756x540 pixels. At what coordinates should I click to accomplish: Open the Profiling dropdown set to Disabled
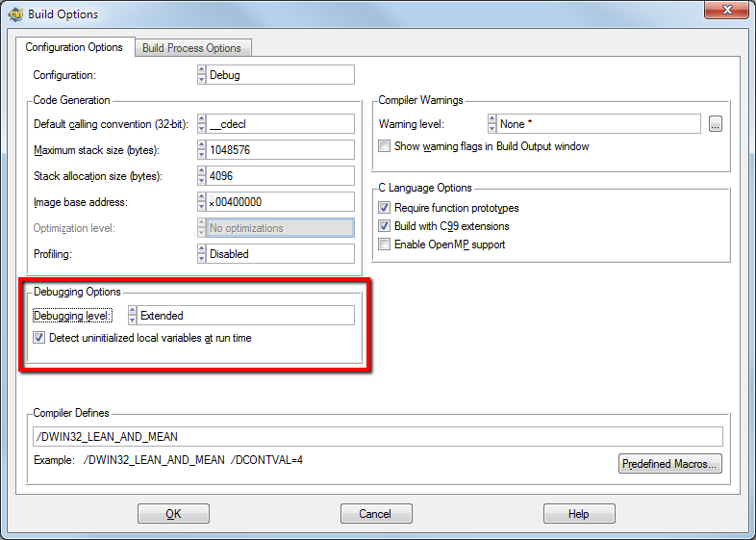[280, 254]
